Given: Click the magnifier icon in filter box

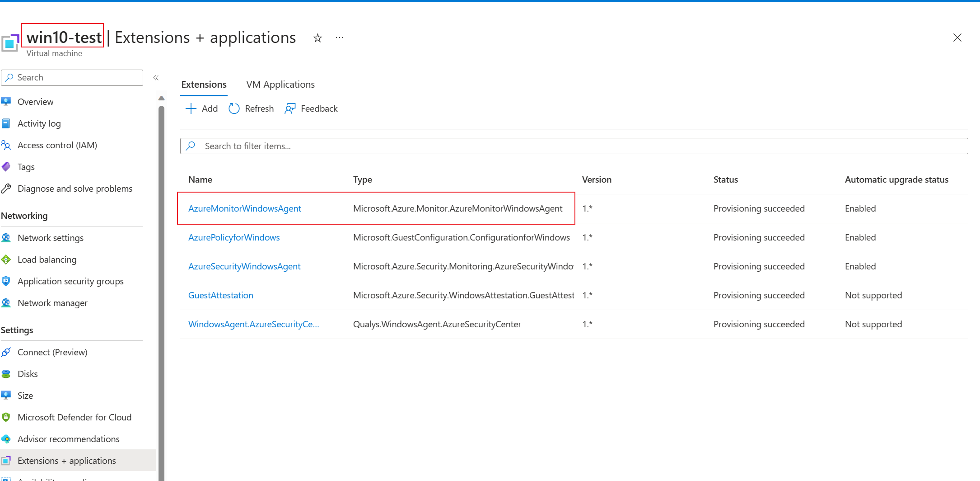Looking at the screenshot, I should click(191, 146).
